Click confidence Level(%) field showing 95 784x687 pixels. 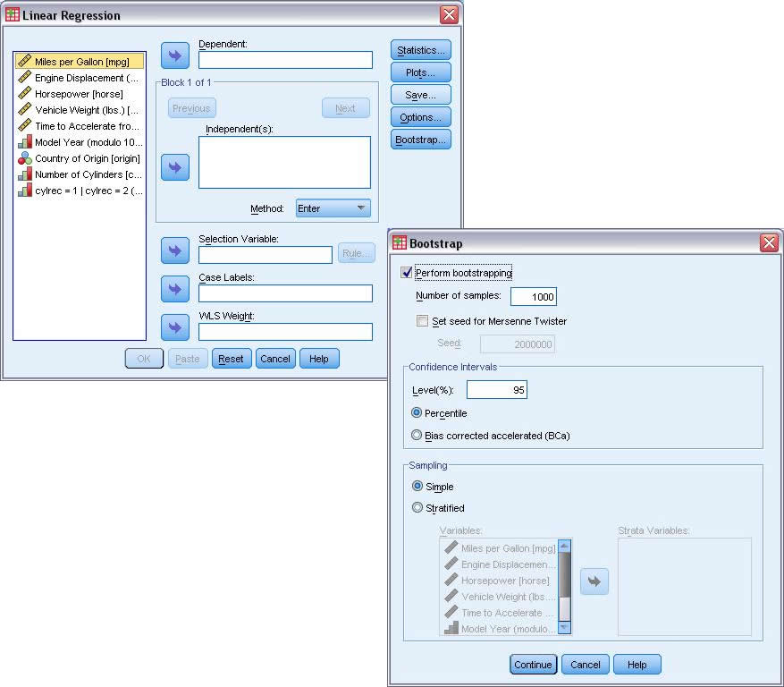pos(496,390)
